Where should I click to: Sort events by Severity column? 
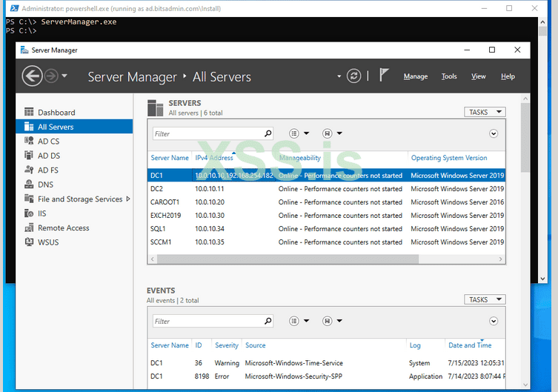(227, 345)
